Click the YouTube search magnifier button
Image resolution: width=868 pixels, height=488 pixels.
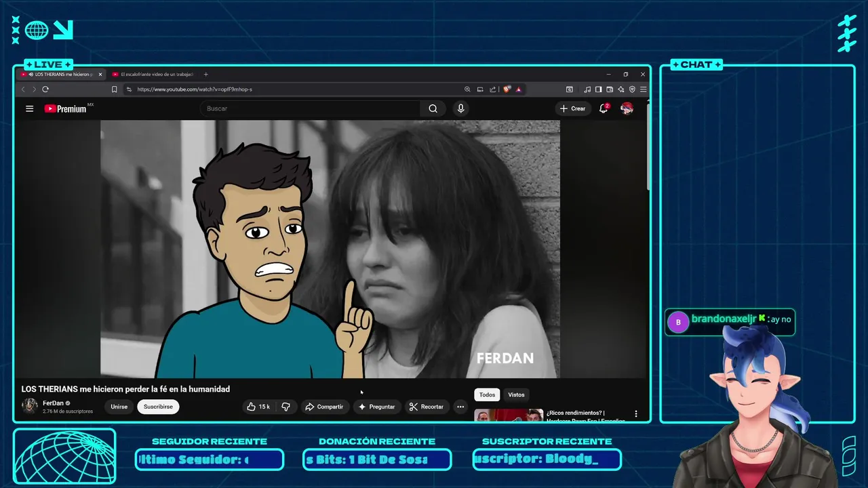(x=433, y=108)
